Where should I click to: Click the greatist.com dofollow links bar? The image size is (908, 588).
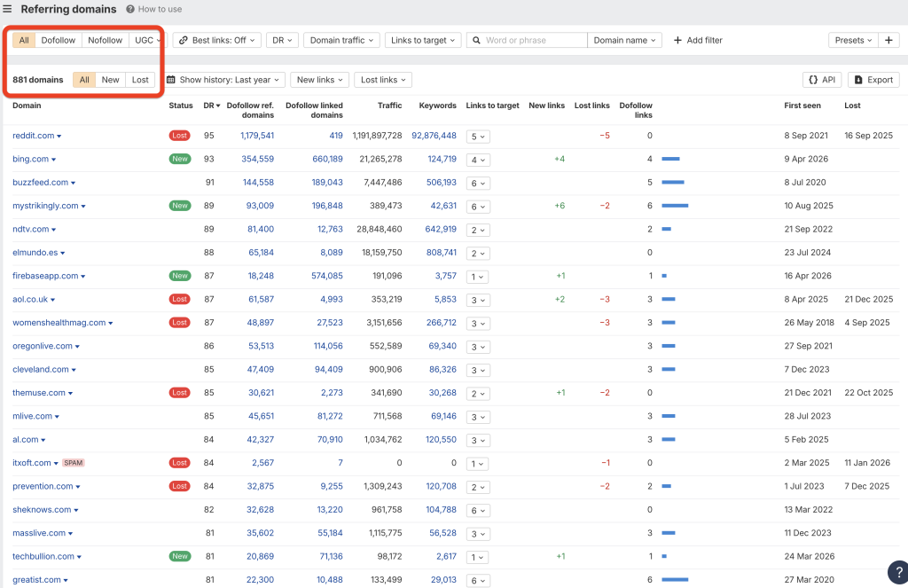[x=675, y=579]
